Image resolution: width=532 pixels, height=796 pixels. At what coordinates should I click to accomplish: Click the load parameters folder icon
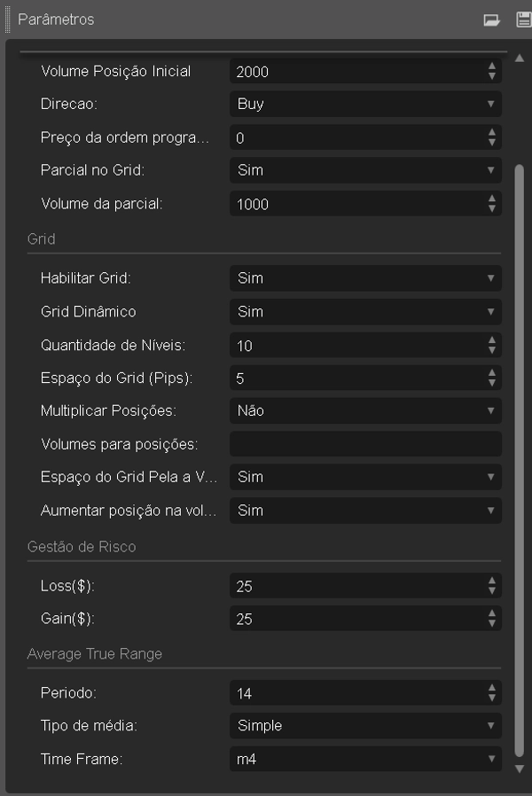tap(491, 20)
